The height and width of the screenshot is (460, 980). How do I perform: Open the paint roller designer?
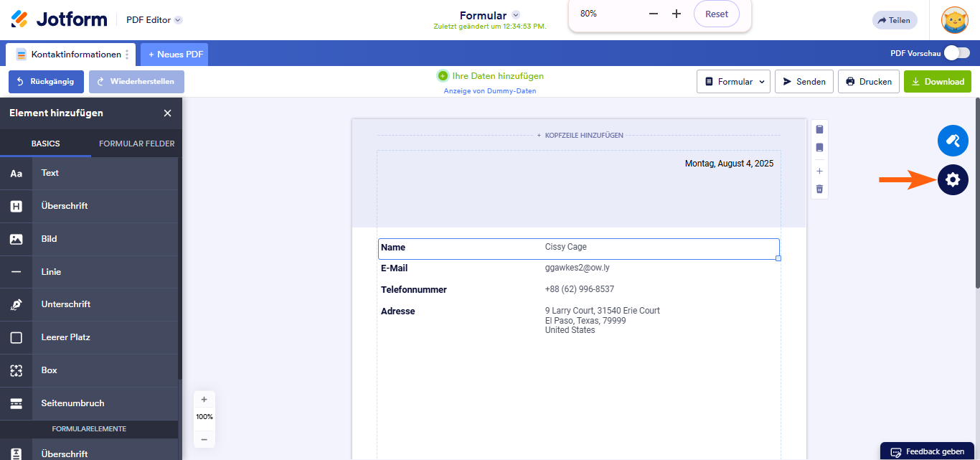pyautogui.click(x=953, y=140)
